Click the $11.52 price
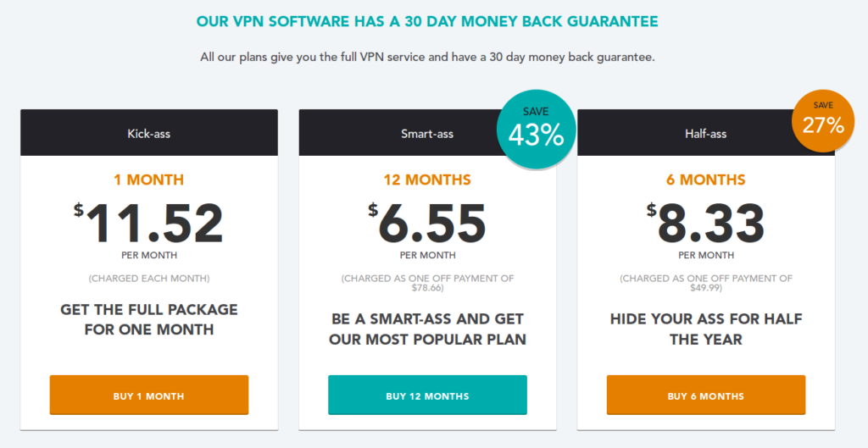868x448 pixels. [x=149, y=224]
